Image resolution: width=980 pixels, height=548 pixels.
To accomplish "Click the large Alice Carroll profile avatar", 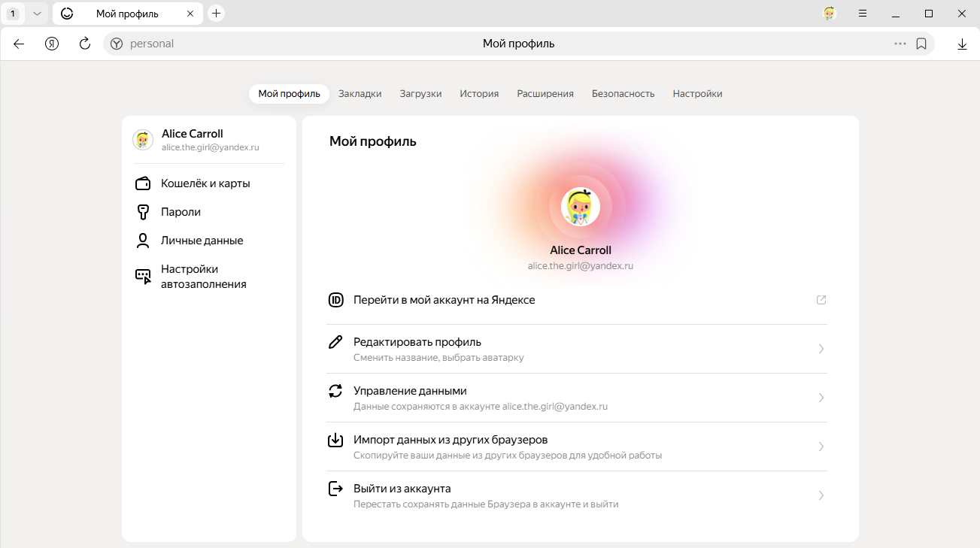I will click(581, 207).
